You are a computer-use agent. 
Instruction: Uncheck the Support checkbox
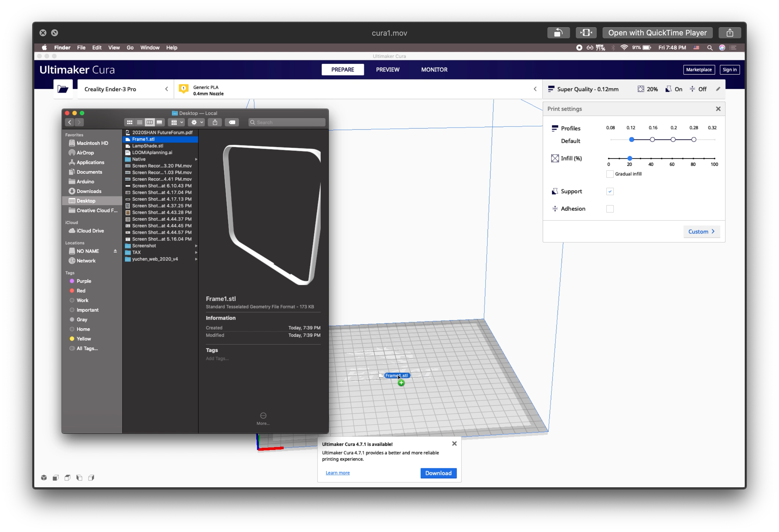[x=610, y=192]
